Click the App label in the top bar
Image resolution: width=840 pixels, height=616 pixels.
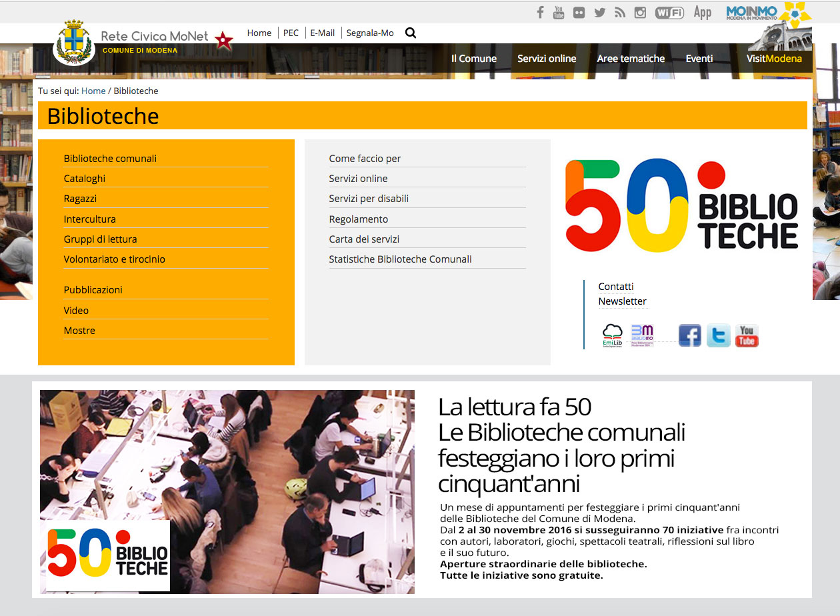click(703, 12)
